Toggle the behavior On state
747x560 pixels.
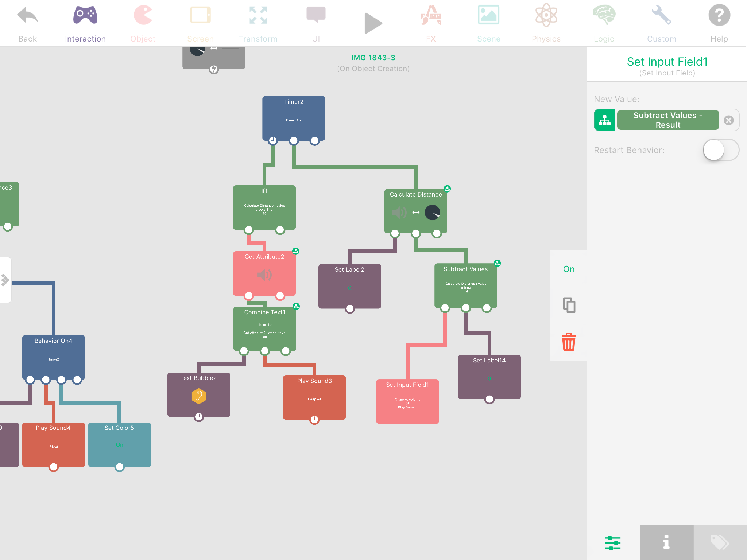pos(568,269)
